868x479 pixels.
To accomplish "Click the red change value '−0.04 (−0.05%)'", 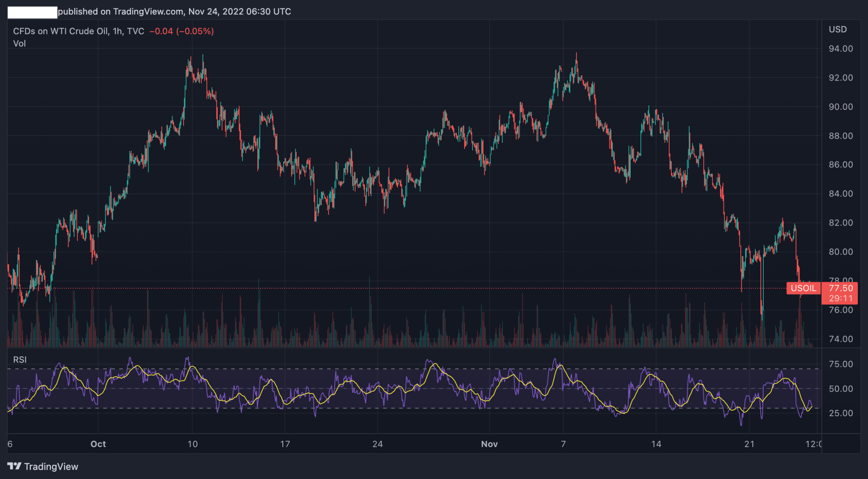I will (x=181, y=31).
